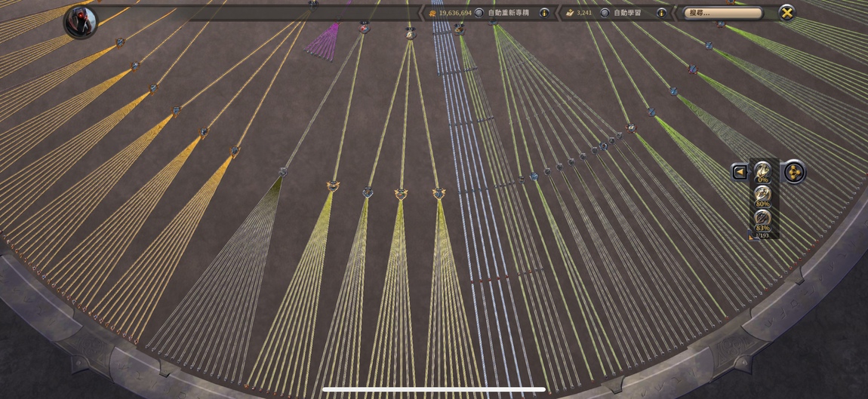
Task: Select first gold-winged node of yellow fans
Action: pos(333,186)
